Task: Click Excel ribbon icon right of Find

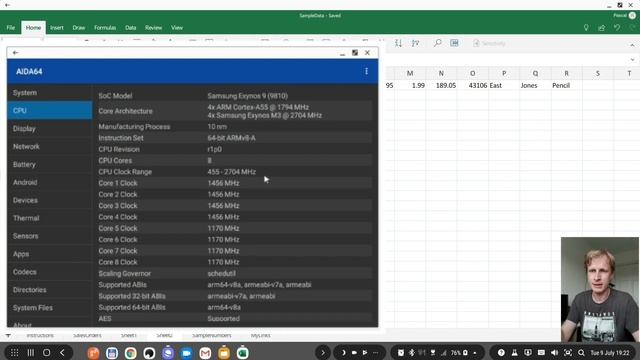Action: [454, 43]
